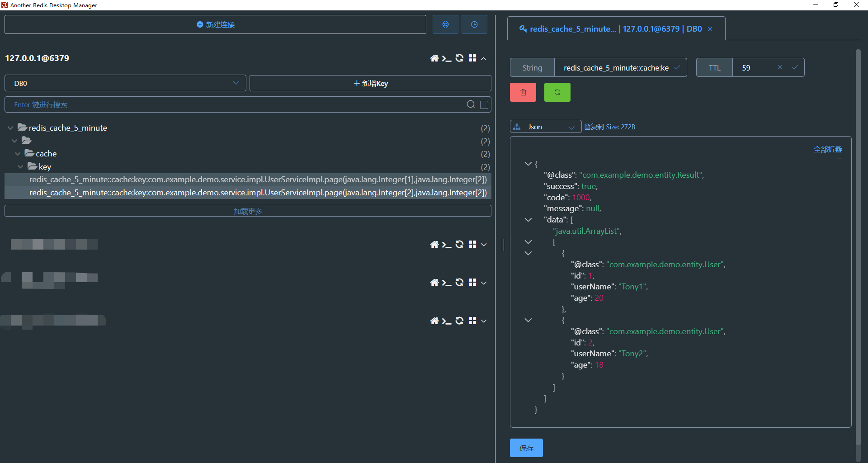Open command log via clock icon
This screenshot has width=868, height=463.
[474, 24]
